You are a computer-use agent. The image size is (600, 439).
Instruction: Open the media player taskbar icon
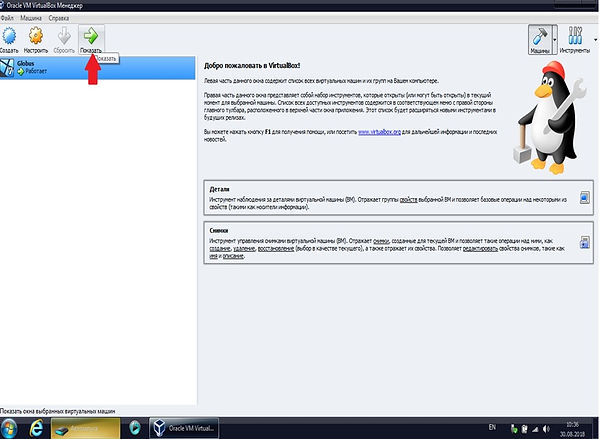(x=134, y=428)
